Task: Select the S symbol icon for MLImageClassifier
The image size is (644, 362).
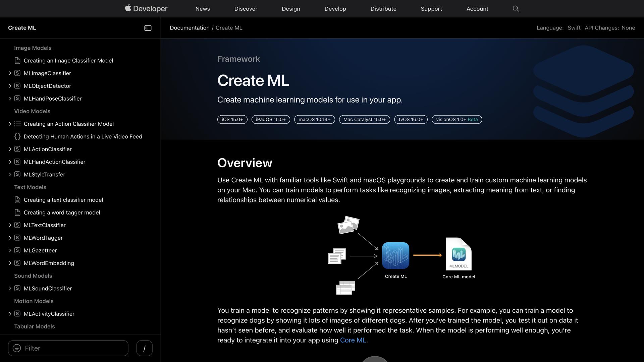Action: coord(17,73)
